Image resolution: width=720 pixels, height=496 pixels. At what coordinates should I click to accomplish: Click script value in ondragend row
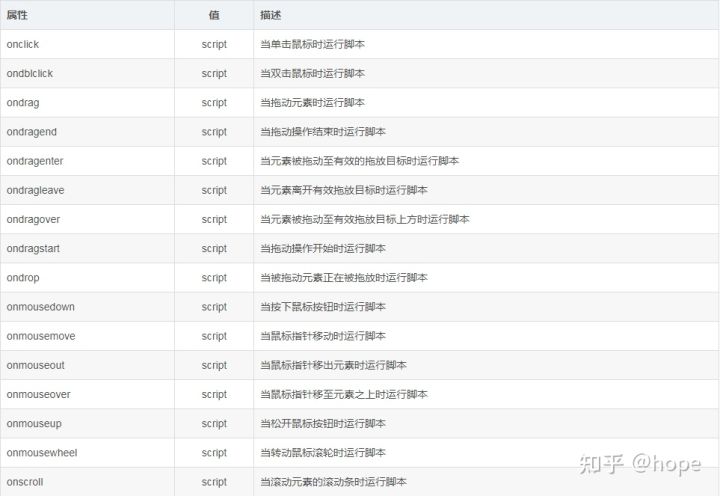(x=214, y=132)
